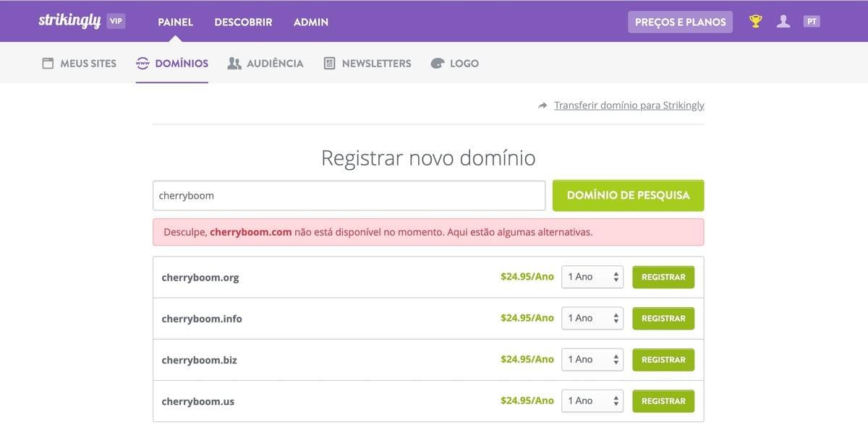Switch to the Meus Sites tab

coord(80,64)
